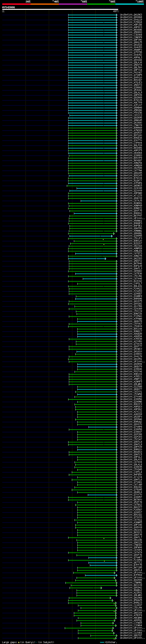Click the hit label UniRef100_Q9FXM0
Viewport: 146px width, 644px height.
click(x=131, y=40)
